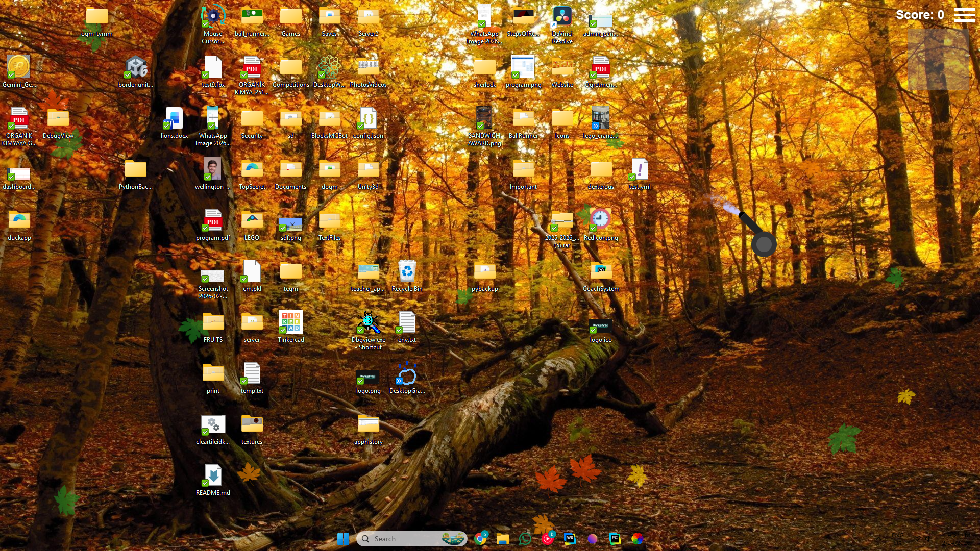
Task: Click the Windows Start button
Action: pyautogui.click(x=344, y=539)
